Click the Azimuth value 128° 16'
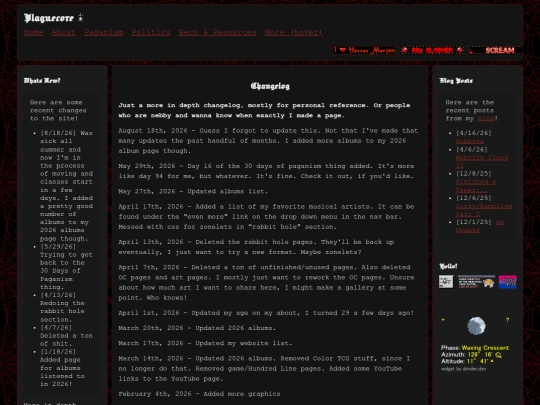540x405 pixels. [x=480, y=355]
